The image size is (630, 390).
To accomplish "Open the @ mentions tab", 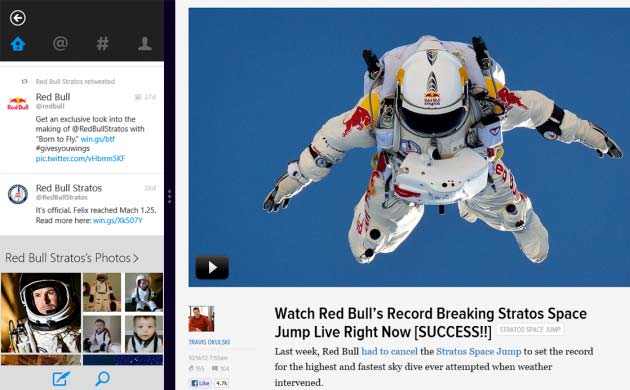I will point(60,43).
